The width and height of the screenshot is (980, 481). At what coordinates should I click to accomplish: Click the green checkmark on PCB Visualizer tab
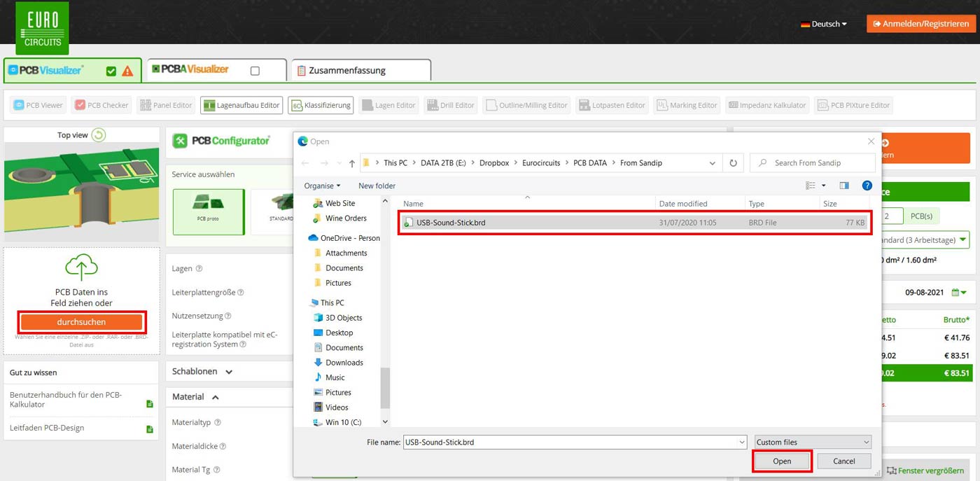[110, 71]
